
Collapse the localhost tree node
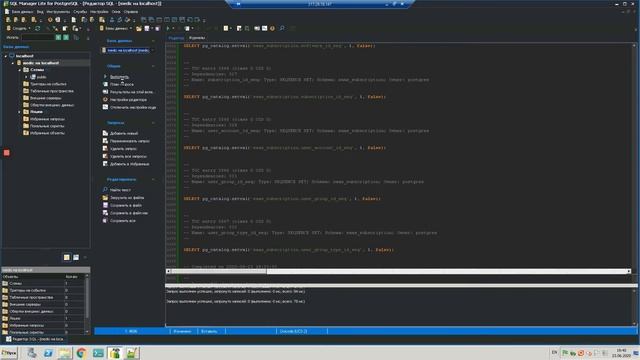coord(6,56)
